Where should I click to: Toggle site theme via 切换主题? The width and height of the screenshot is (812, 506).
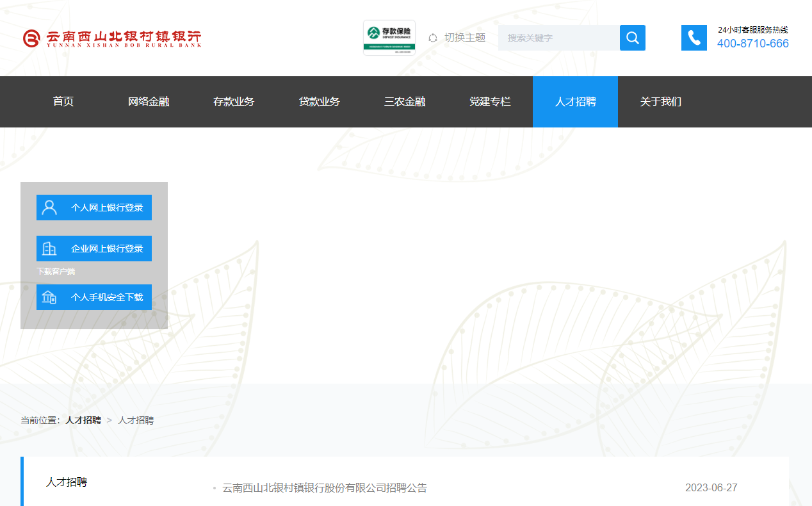pyautogui.click(x=465, y=38)
